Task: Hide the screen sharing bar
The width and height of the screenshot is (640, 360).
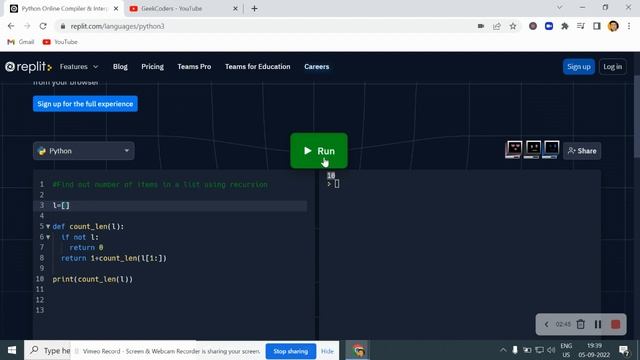Action: pos(327,351)
